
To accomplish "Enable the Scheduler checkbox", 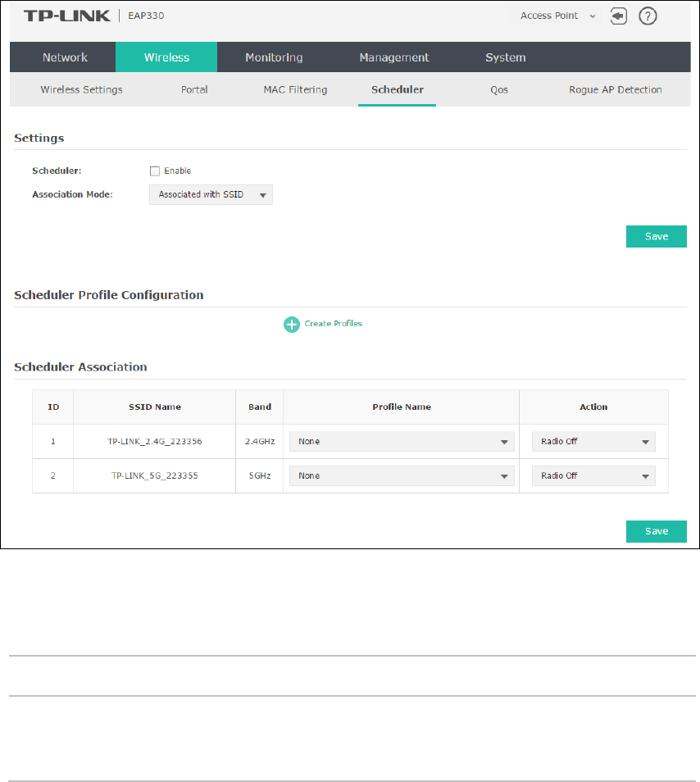I will pos(155,171).
